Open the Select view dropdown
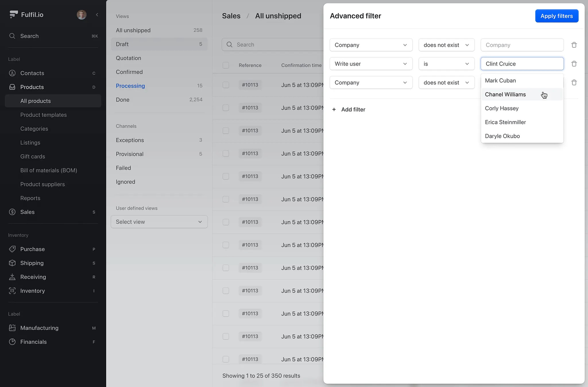This screenshot has height=387, width=588. click(159, 222)
